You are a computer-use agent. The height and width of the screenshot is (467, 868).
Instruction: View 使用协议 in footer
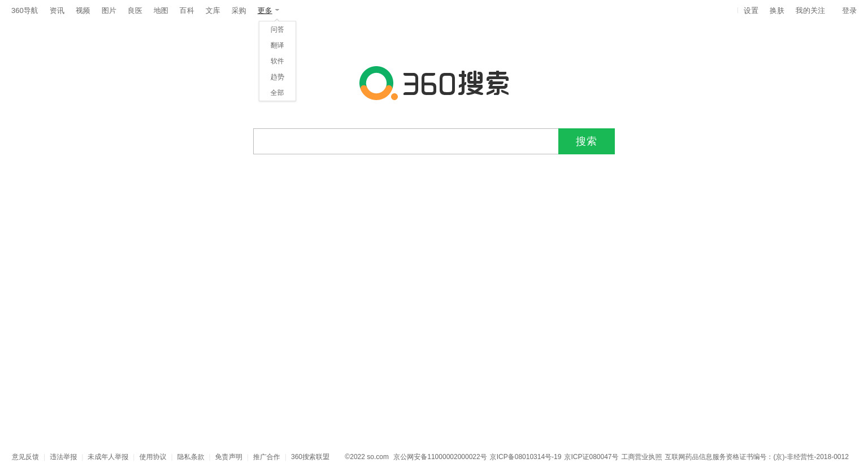(153, 457)
